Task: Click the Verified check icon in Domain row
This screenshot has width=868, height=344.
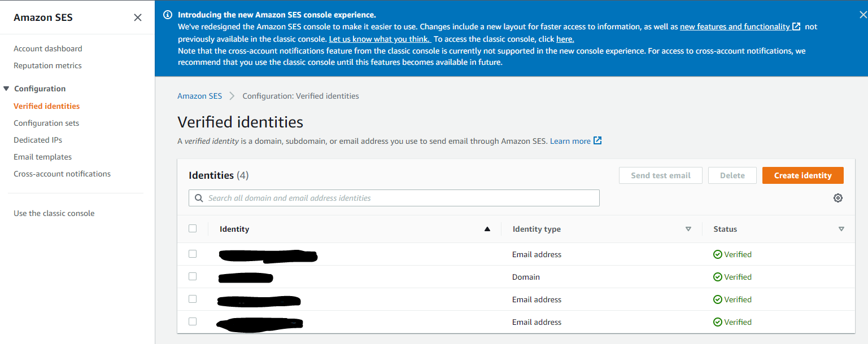Action: tap(718, 277)
